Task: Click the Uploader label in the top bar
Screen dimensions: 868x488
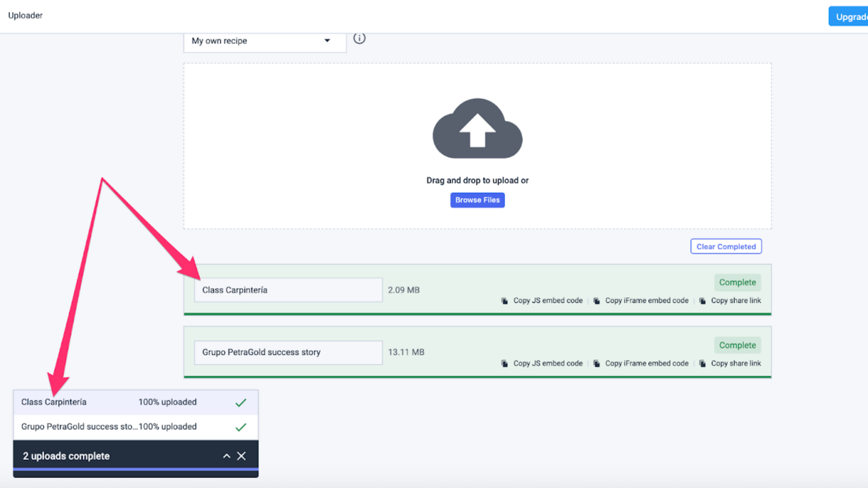Action: (25, 15)
